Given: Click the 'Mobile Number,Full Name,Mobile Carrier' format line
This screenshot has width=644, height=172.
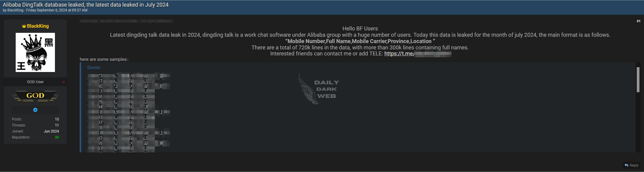Looking at the screenshot, I should tap(360, 41).
